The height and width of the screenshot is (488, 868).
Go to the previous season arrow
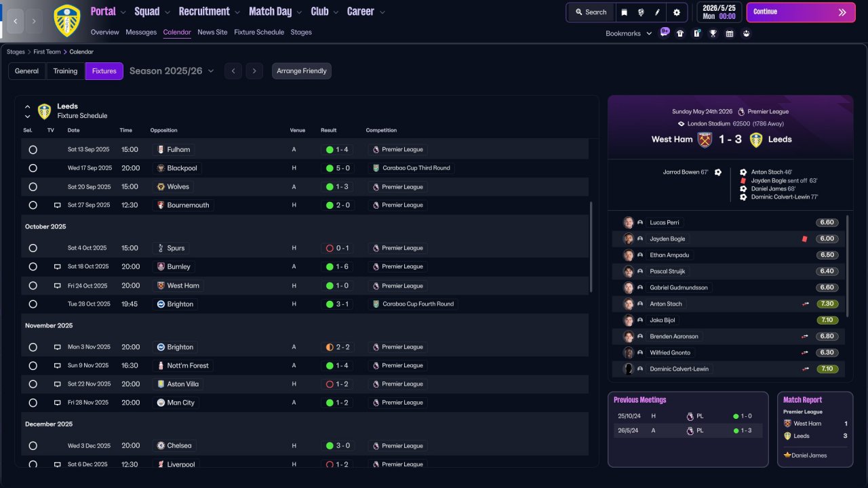point(233,71)
